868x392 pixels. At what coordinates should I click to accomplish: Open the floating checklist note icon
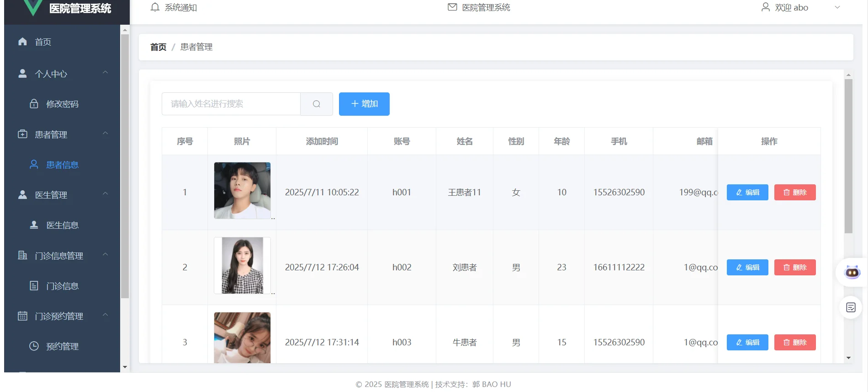pos(851,307)
